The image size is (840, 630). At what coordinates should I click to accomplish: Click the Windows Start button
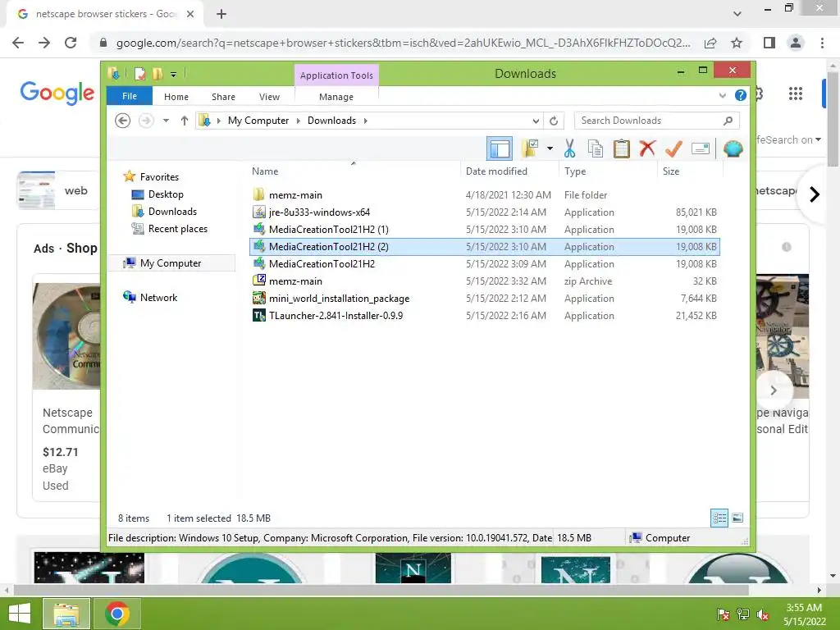(x=20, y=614)
